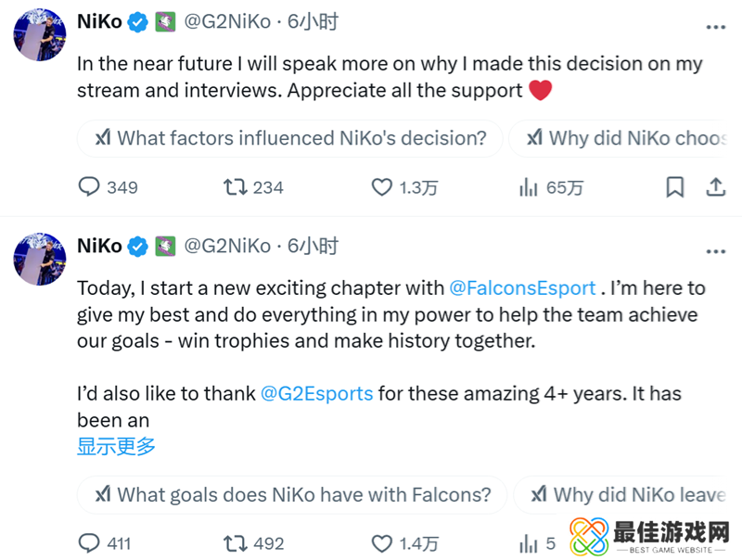Open NiKo's avatar on the first tweet
This screenshot has height=560, width=742.
(39, 34)
